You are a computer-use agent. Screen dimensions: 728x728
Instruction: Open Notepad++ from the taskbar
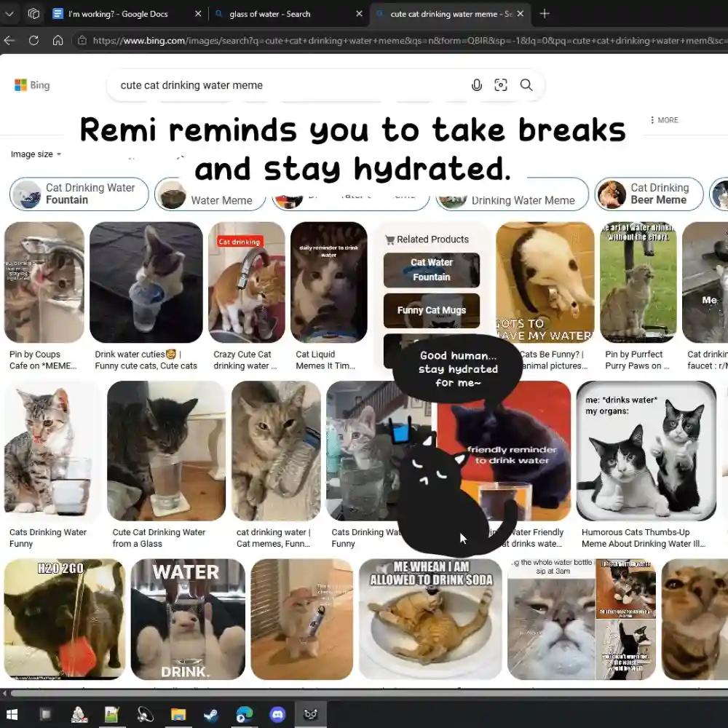(111, 714)
